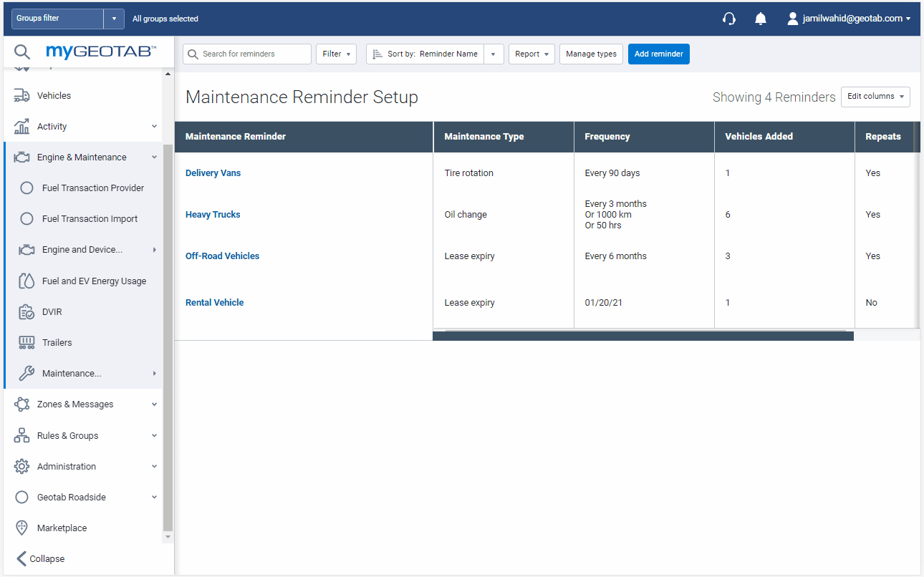Select Fuel Transaction Import circle

(27, 219)
